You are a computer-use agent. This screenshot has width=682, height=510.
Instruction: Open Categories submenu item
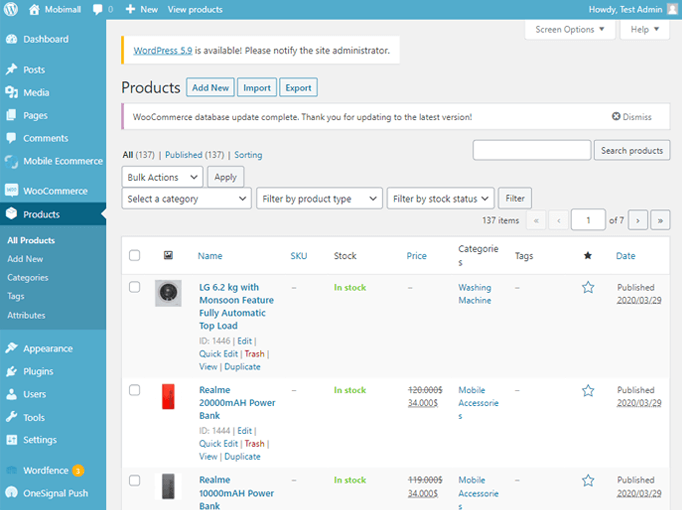[x=28, y=277]
